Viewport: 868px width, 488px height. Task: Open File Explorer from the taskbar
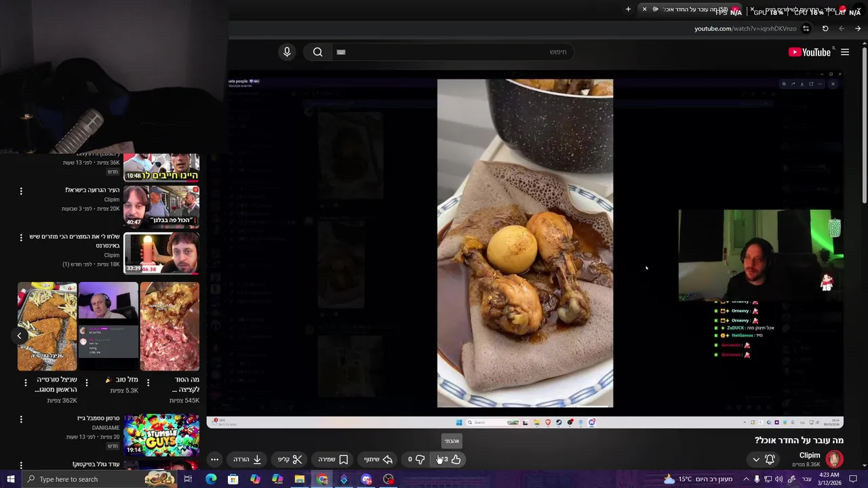(x=299, y=479)
